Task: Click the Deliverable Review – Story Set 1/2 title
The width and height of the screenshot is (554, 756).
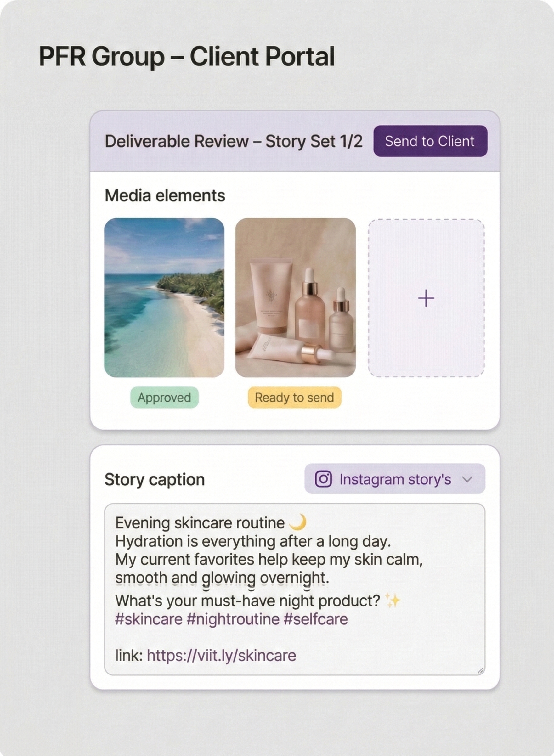Action: 234,141
